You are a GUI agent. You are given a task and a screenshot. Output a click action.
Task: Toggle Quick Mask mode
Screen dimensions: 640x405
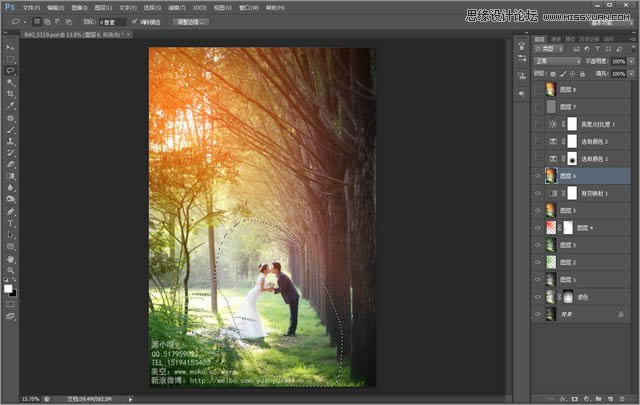pyautogui.click(x=11, y=305)
